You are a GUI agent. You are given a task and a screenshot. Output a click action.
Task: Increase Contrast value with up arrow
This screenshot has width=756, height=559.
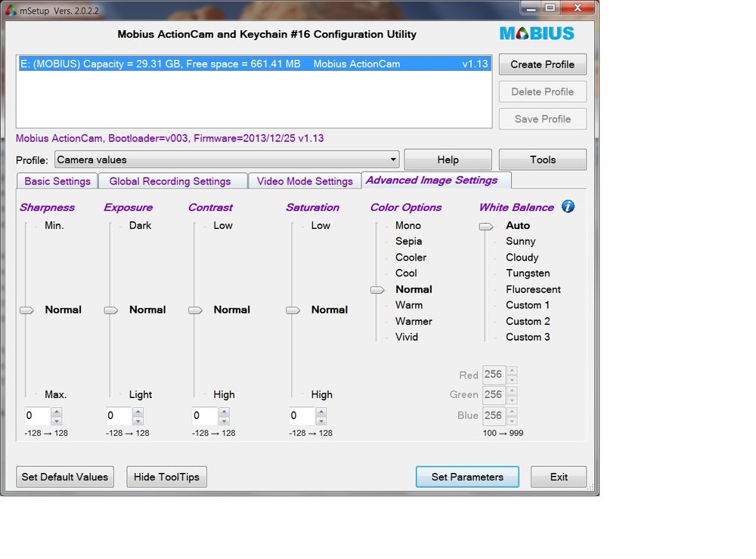pos(224,412)
